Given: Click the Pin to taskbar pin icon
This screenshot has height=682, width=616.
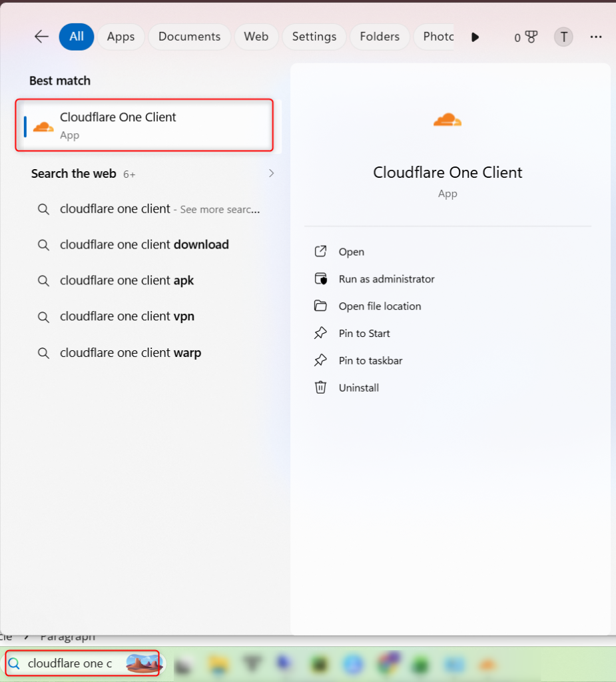Looking at the screenshot, I should [320, 360].
